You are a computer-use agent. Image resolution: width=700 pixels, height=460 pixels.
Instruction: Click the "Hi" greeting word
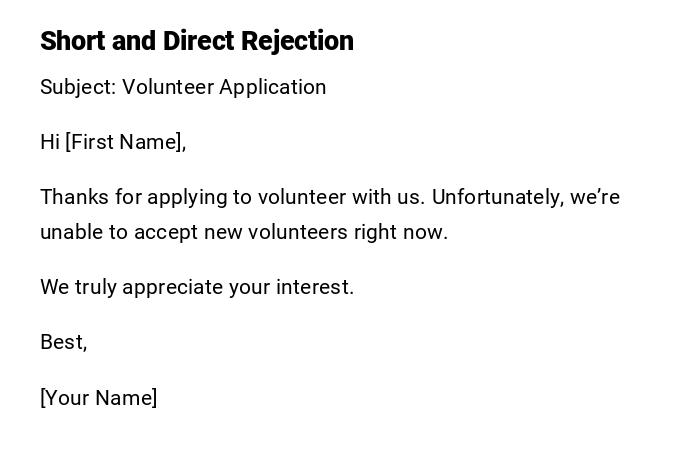click(x=49, y=142)
